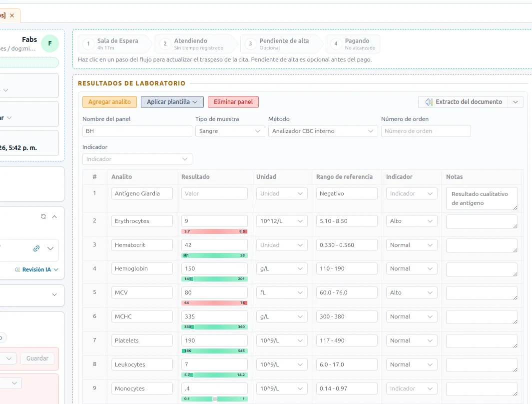
Task: Click the Antígeno Giardia result Valor field
Action: click(214, 193)
